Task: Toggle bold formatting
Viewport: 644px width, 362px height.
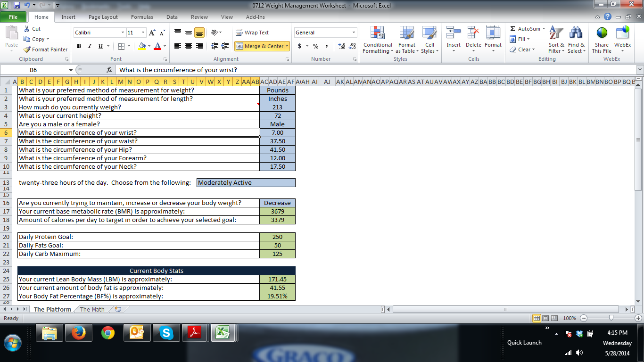Action: tap(79, 46)
